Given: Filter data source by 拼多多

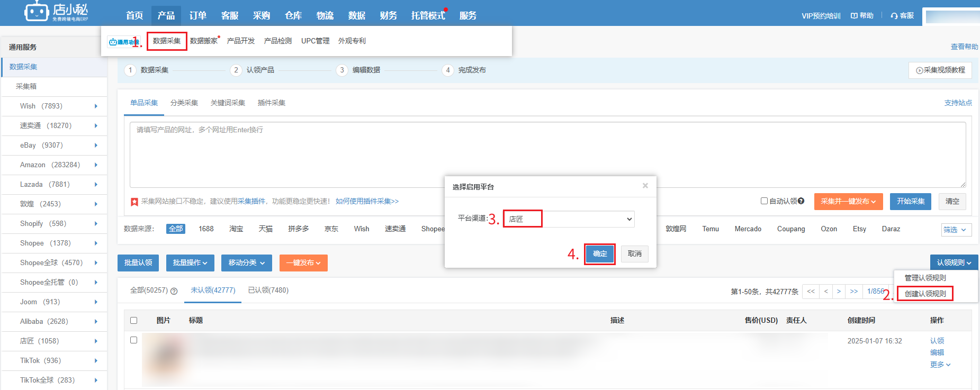Looking at the screenshot, I should [298, 229].
